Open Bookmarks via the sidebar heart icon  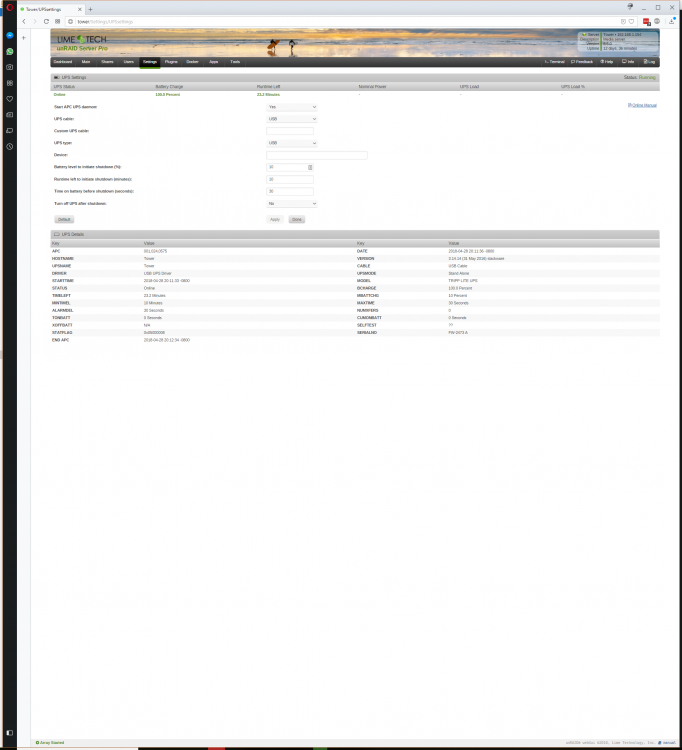point(10,99)
